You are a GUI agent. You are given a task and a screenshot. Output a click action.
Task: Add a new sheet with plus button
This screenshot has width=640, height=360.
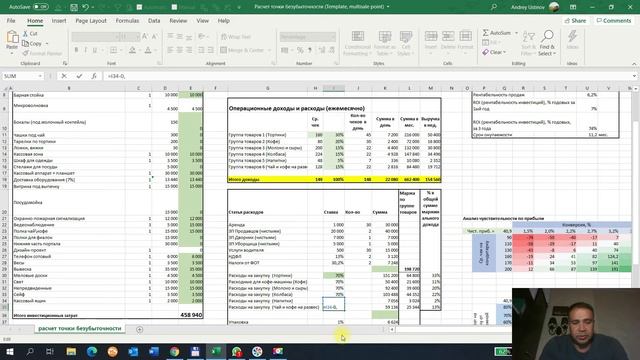140,329
